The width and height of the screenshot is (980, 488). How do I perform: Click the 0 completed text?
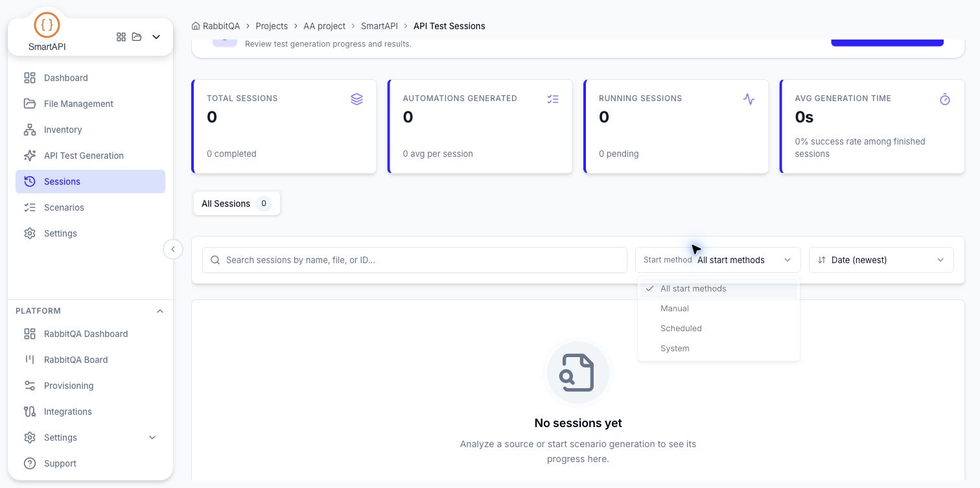231,154
